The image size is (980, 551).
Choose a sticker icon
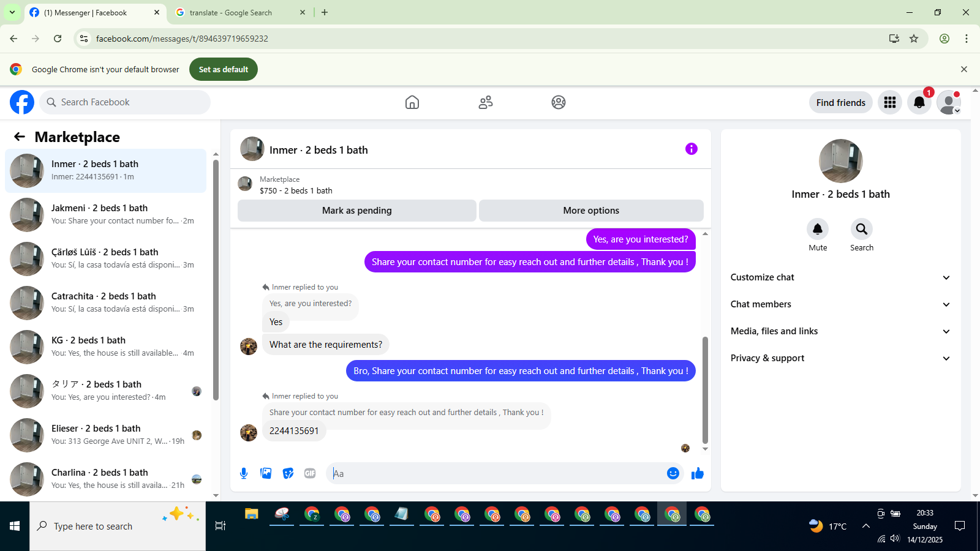pyautogui.click(x=288, y=473)
